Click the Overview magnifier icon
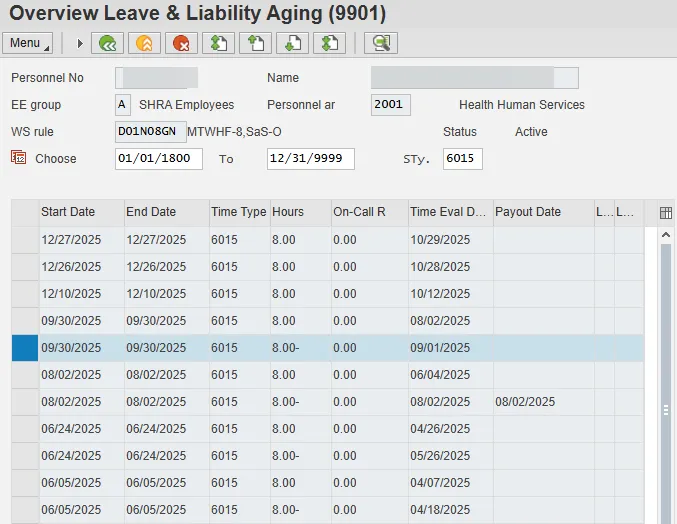677x524 pixels. click(x=381, y=43)
